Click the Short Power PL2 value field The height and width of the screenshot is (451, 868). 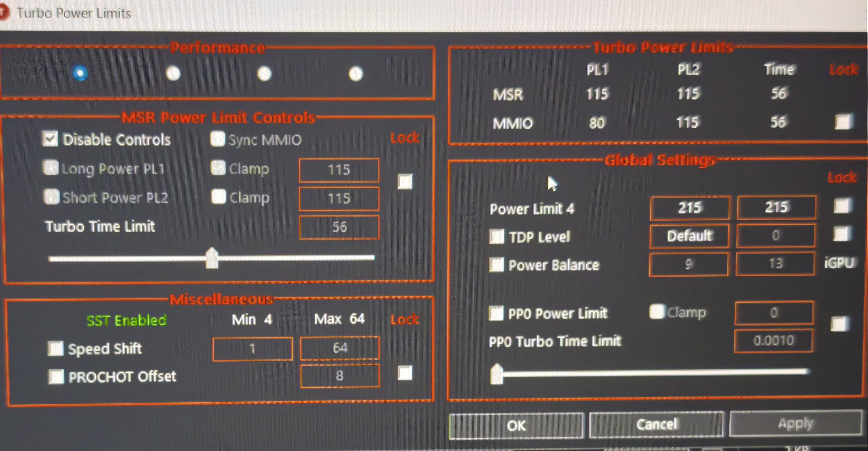click(339, 198)
